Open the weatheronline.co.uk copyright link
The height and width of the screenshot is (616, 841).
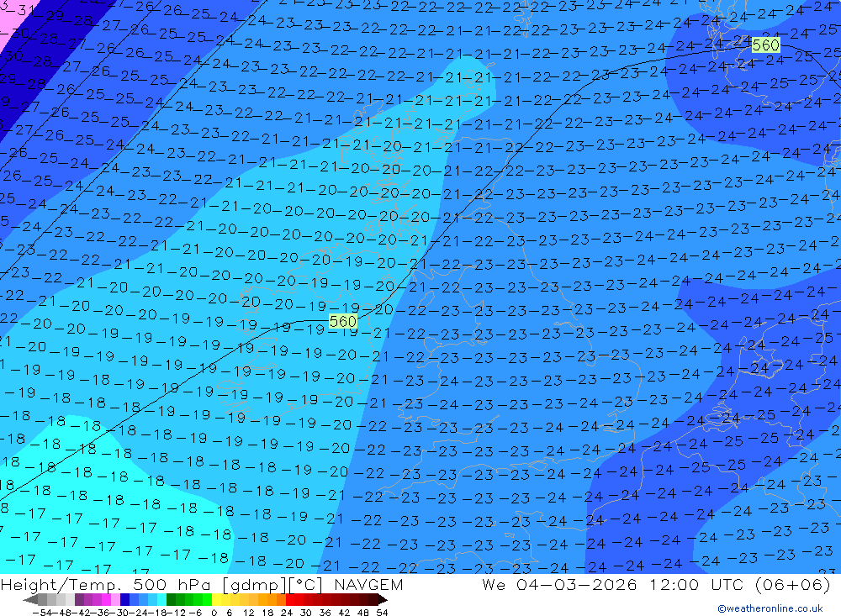point(770,608)
